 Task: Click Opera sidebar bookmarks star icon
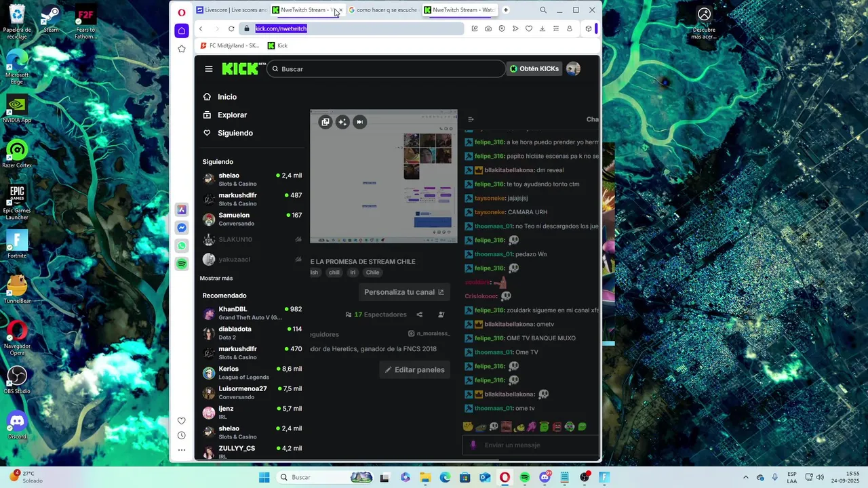[x=181, y=49]
